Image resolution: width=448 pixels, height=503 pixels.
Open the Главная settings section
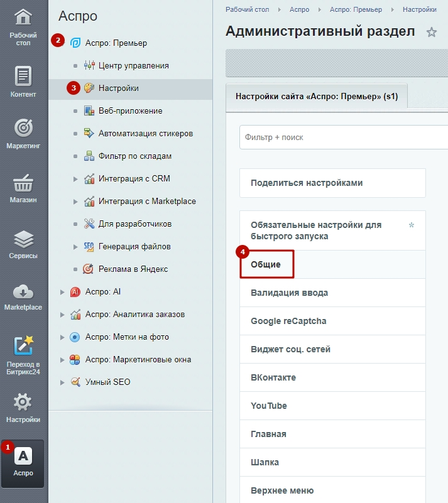(333, 434)
